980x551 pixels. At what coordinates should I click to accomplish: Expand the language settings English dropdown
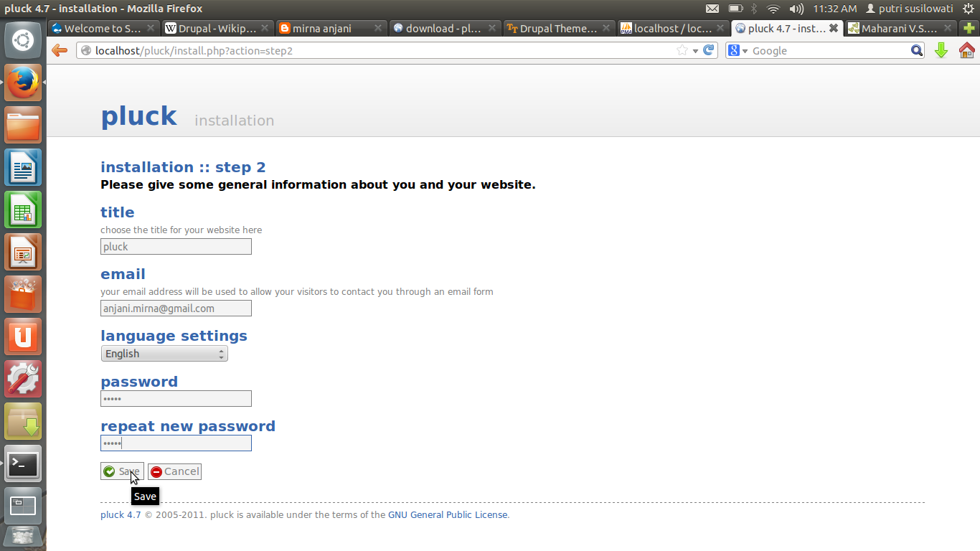[x=164, y=354]
